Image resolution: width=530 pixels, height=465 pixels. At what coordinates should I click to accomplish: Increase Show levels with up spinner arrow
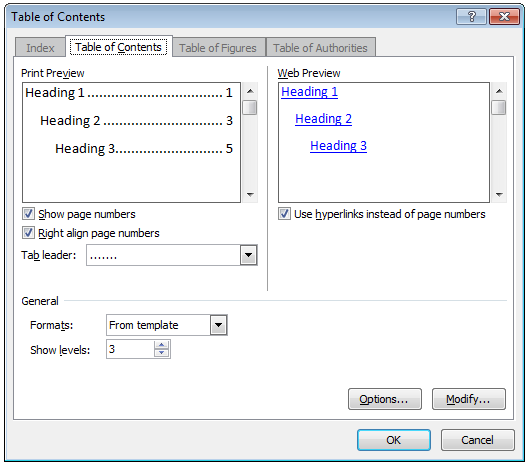pos(162,345)
